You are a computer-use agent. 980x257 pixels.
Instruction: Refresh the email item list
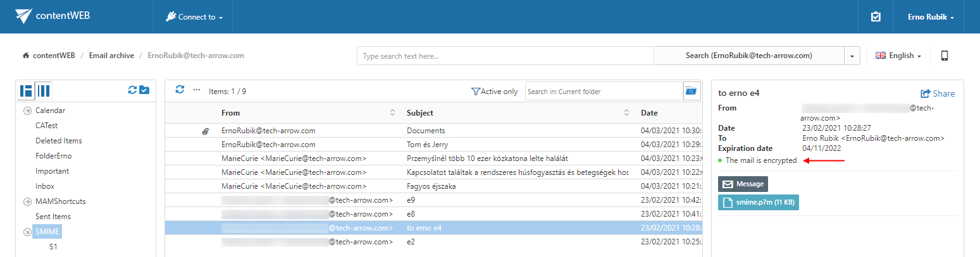pos(180,90)
